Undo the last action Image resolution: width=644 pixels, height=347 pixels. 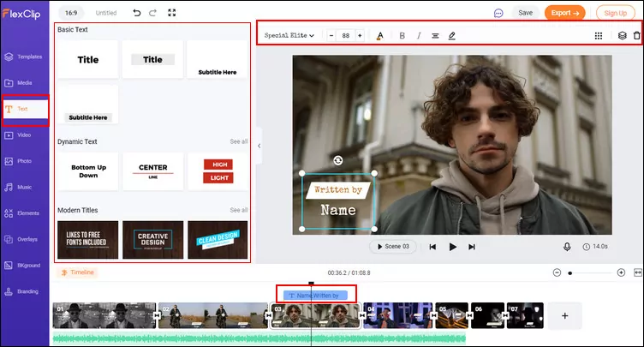point(136,13)
